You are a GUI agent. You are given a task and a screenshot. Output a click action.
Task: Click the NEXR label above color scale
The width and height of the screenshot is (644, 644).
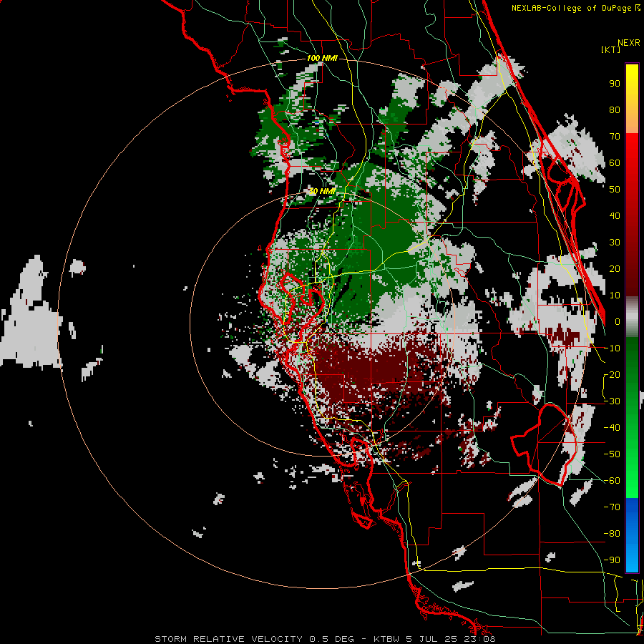pyautogui.click(x=628, y=43)
